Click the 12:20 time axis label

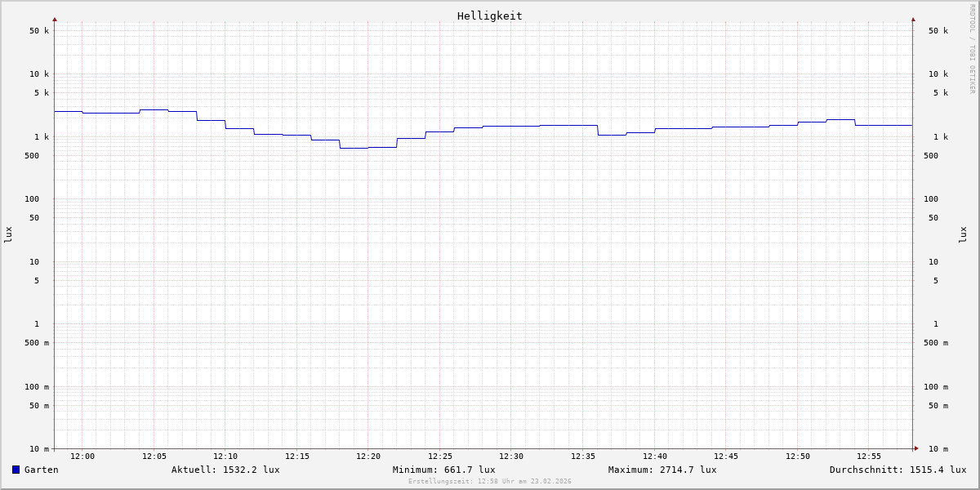pyautogui.click(x=368, y=457)
